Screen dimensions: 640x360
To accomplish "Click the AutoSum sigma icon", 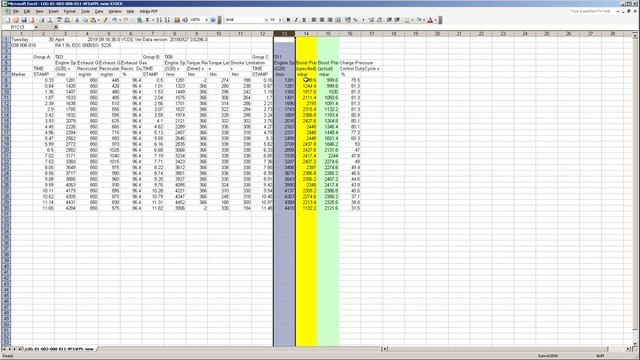I will click(x=147, y=20).
